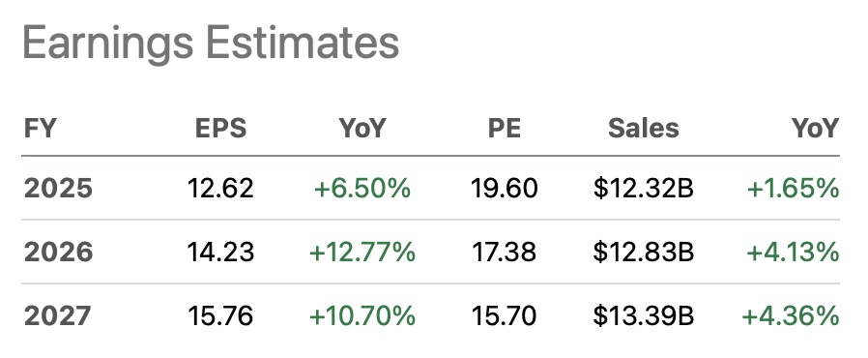This screenshot has width=868, height=358.
Task: Click the 12.62 EPS value
Action: click(x=220, y=189)
